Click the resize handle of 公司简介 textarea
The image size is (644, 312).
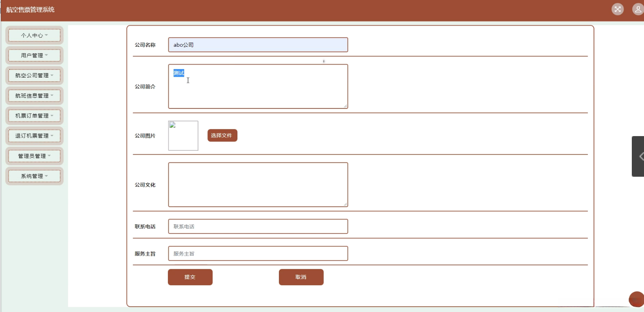tap(346, 106)
